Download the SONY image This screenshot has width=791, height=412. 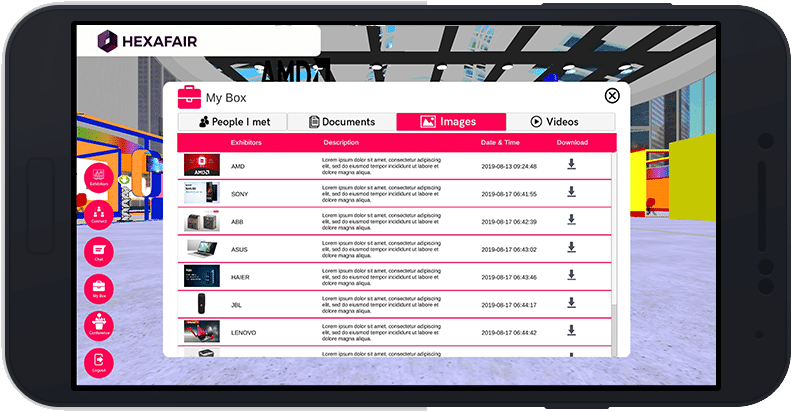click(571, 192)
